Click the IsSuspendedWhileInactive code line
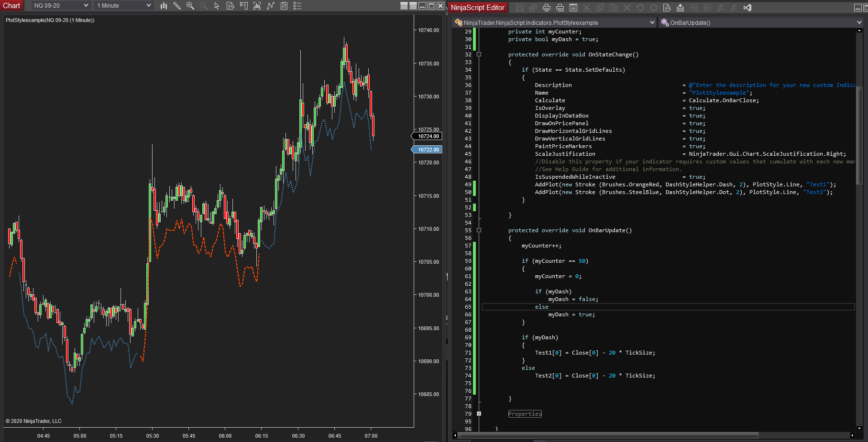This screenshot has width=868, height=442. point(620,177)
